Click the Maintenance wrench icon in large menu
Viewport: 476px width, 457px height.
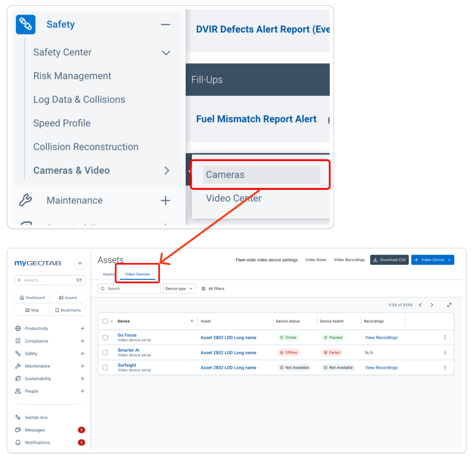coord(25,200)
